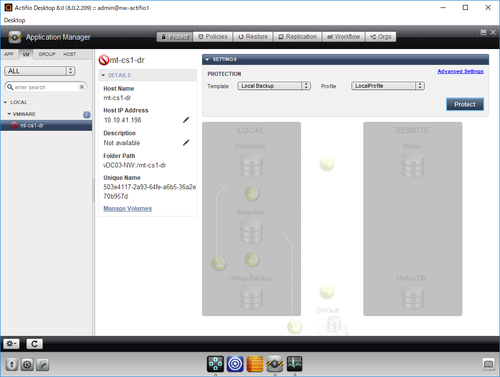Click the vertical splitter handle beside sidebar
Image resolution: width=500 pixels, height=377 pixels.
93,190
